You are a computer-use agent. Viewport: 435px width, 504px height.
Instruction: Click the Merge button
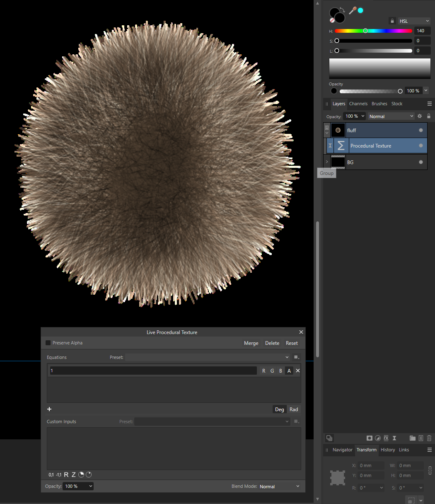coord(251,343)
